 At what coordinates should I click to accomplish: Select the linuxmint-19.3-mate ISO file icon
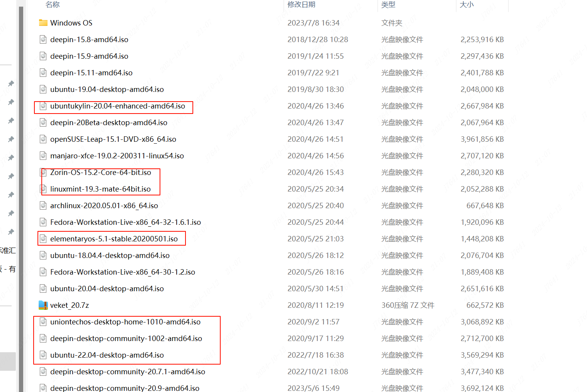[43, 189]
